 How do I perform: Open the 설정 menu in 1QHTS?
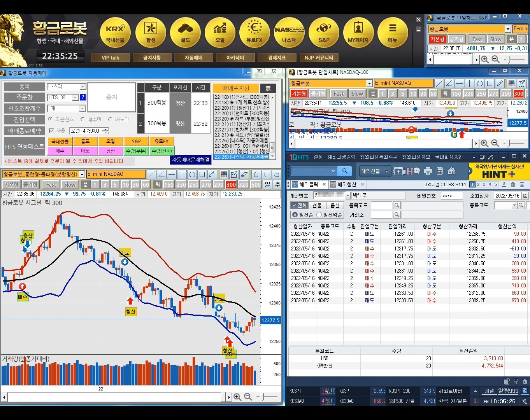coord(318,157)
